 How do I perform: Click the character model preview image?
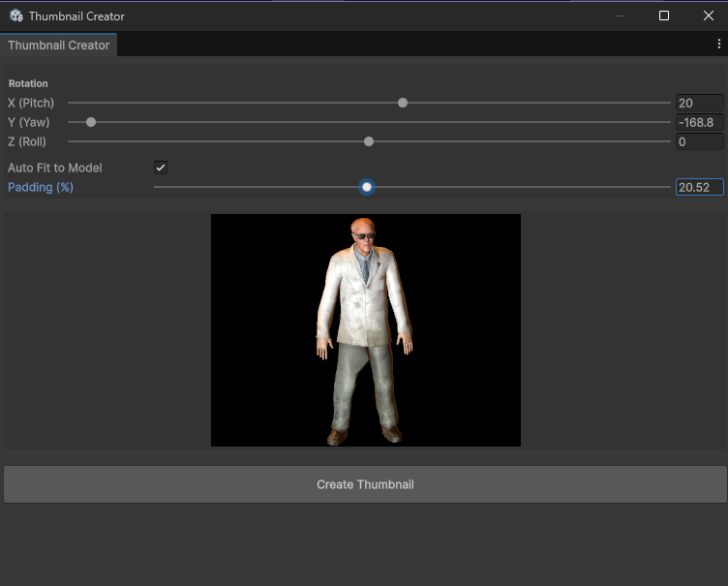pos(365,330)
